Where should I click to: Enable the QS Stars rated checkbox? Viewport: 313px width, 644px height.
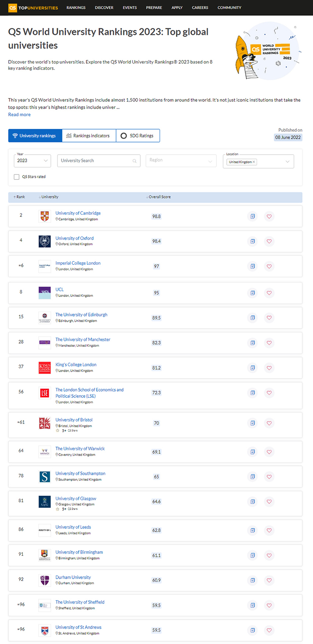pos(17,177)
